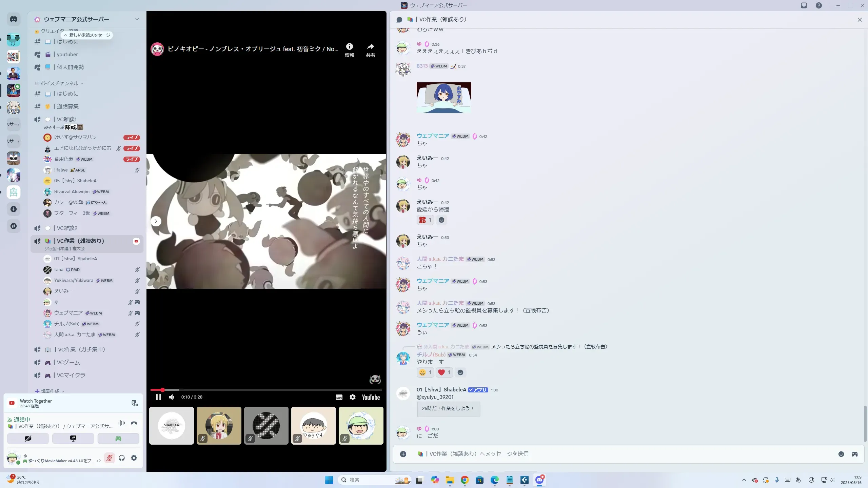
Task: Open the youtuber channel
Action: (x=67, y=54)
